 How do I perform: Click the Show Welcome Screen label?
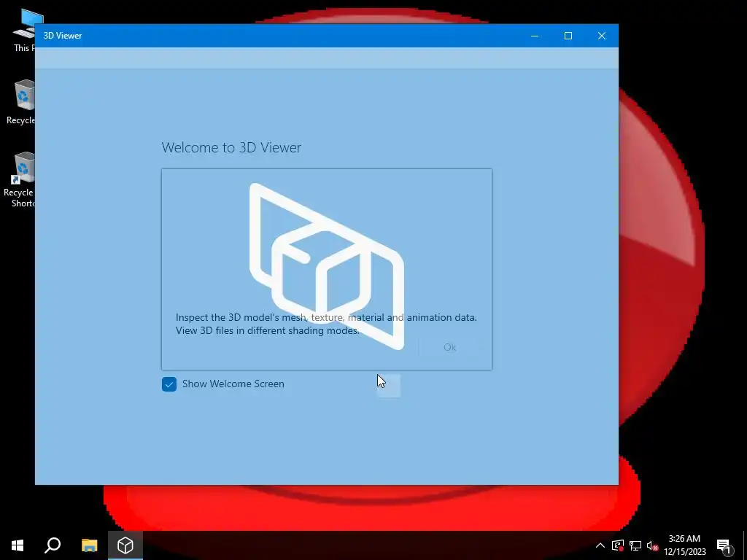pyautogui.click(x=233, y=384)
